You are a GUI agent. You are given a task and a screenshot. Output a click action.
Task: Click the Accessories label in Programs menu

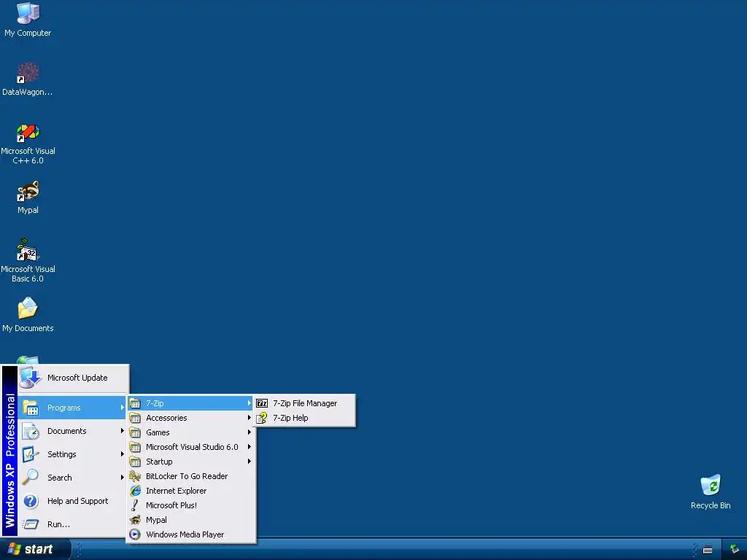(166, 418)
